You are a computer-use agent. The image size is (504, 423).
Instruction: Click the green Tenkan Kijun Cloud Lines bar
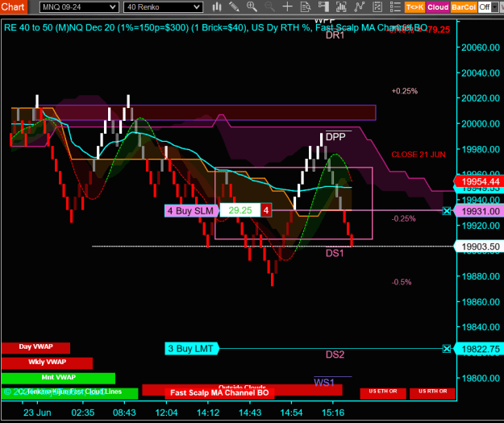pos(69,393)
